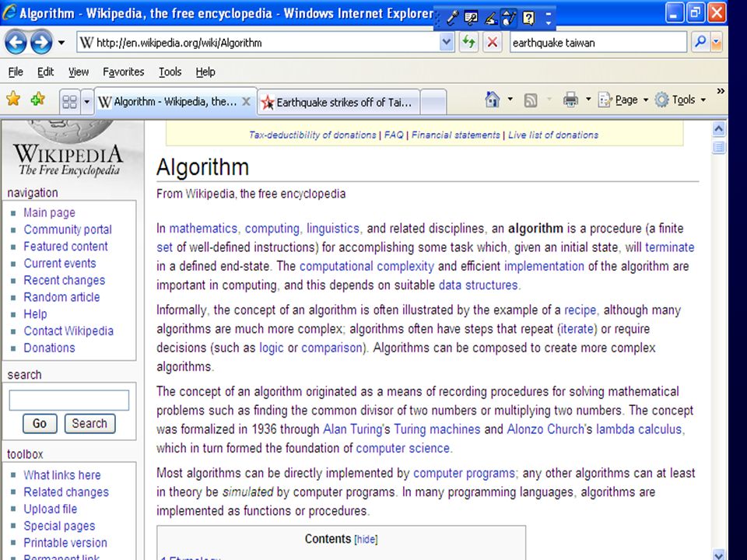Click the speech tools icon in language bar
This screenshot has height=560, width=747.
pyautogui.click(x=471, y=18)
